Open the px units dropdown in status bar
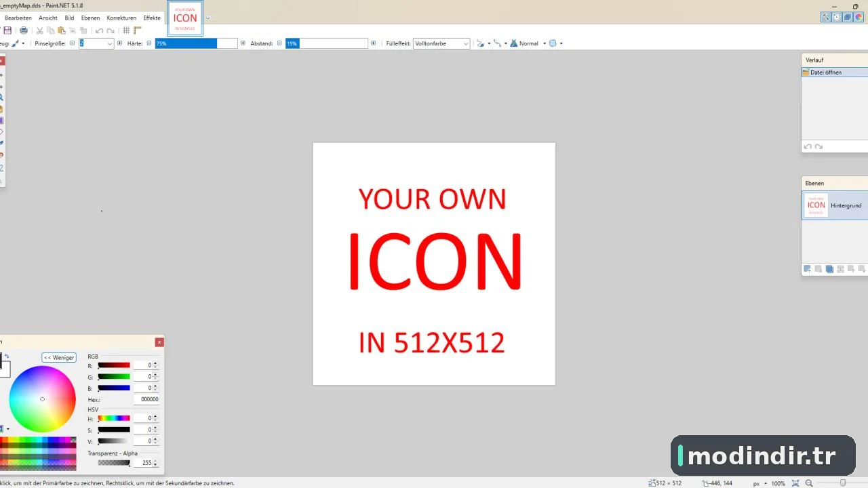The width and height of the screenshot is (868, 488). point(759,483)
